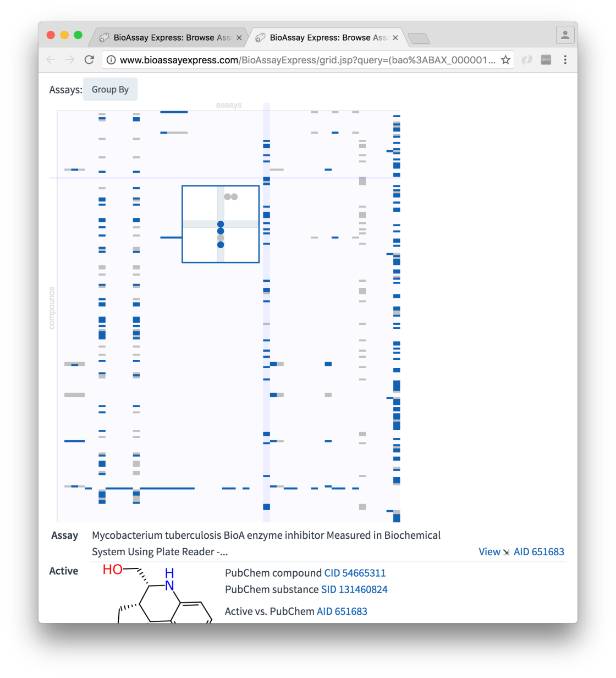Open the AID 651683 link next to View

pos(538,551)
